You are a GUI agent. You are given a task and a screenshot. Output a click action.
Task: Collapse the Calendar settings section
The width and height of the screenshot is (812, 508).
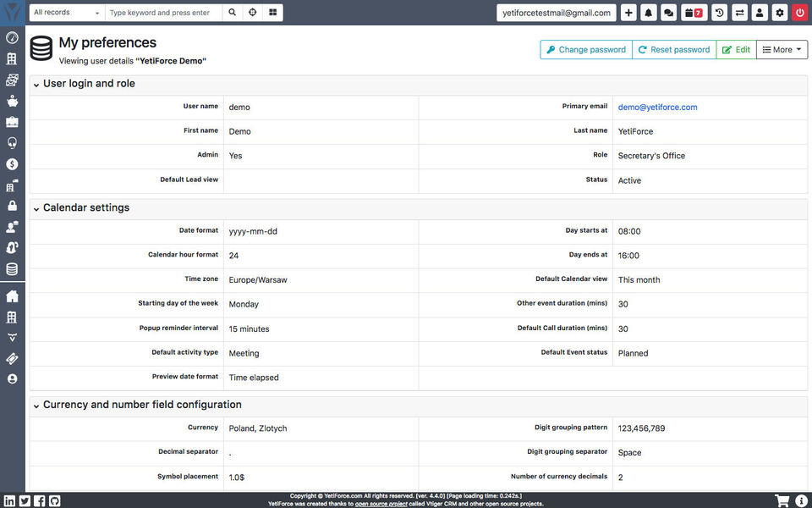click(x=36, y=209)
